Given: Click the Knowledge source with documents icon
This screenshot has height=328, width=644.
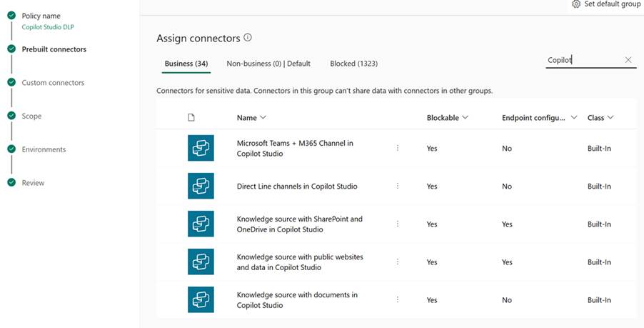Looking at the screenshot, I should 201,300.
